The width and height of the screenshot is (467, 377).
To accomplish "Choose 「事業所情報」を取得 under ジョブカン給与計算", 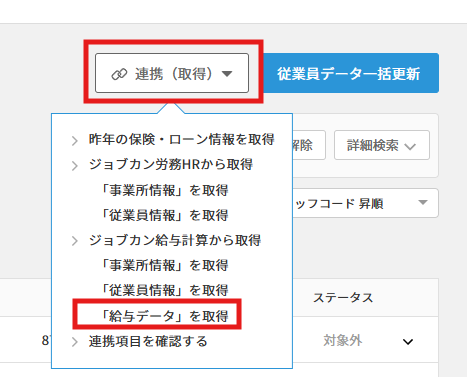I will 164,265.
